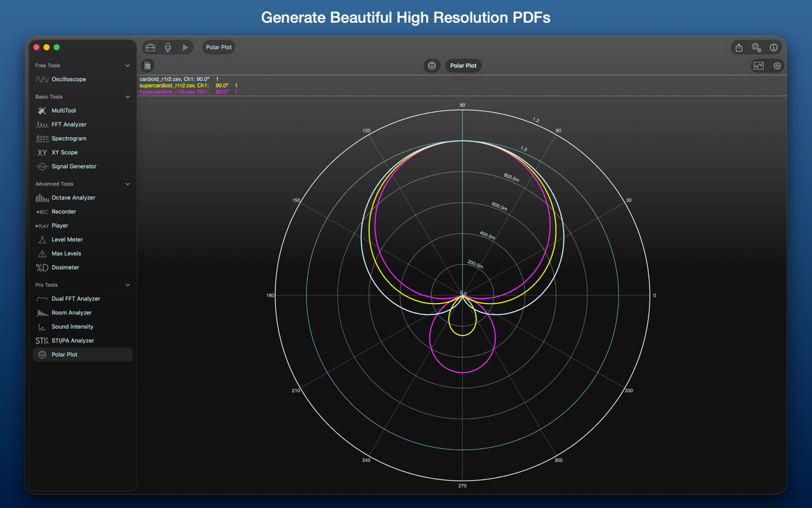Select Level Meter
This screenshot has height=508, width=812.
click(x=82, y=239)
